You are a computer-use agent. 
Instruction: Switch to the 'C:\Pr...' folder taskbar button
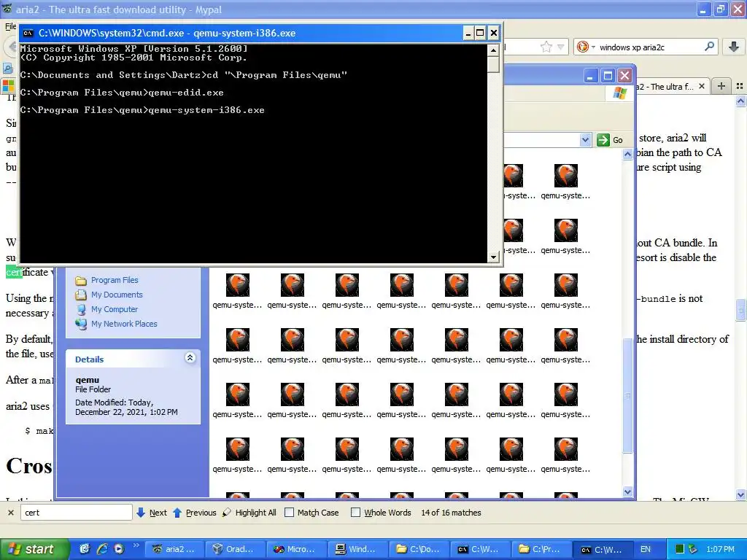pyautogui.click(x=541, y=549)
